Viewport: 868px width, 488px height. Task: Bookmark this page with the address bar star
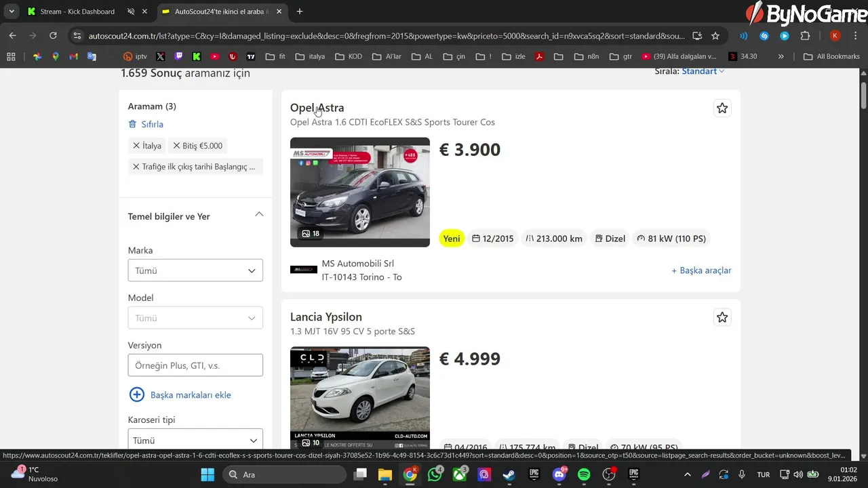click(715, 36)
